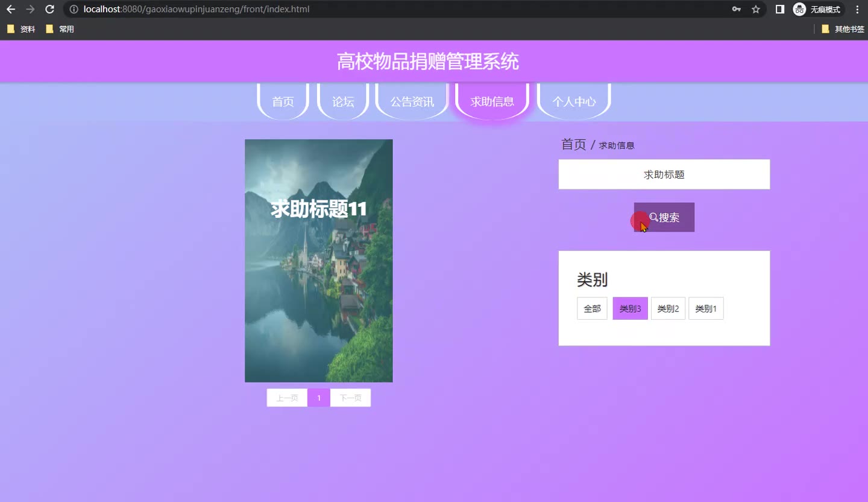This screenshot has width=868, height=502.
Task: Open the 资料 bookmark folder
Action: [21, 29]
